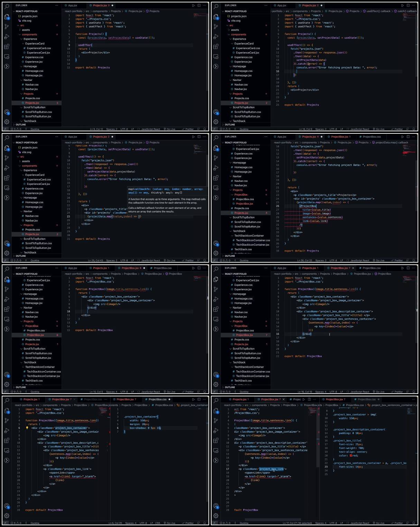Viewport: 420px width, 527px height.
Task: Click Explorer more actions dots in Ln 9, Col 12 window
Action: [x=57, y=6]
